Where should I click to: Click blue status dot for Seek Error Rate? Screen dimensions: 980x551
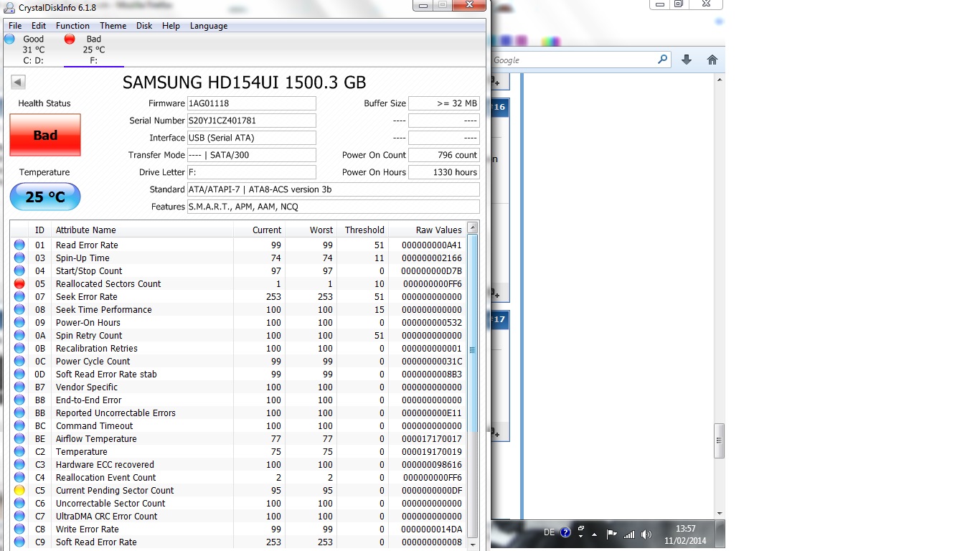click(x=19, y=297)
